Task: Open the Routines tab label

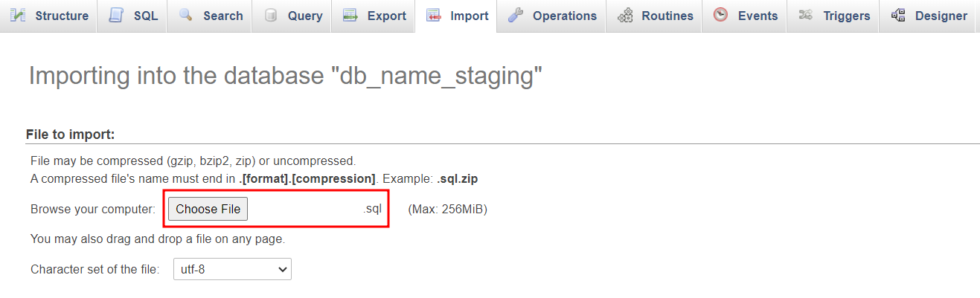Action: (x=667, y=16)
